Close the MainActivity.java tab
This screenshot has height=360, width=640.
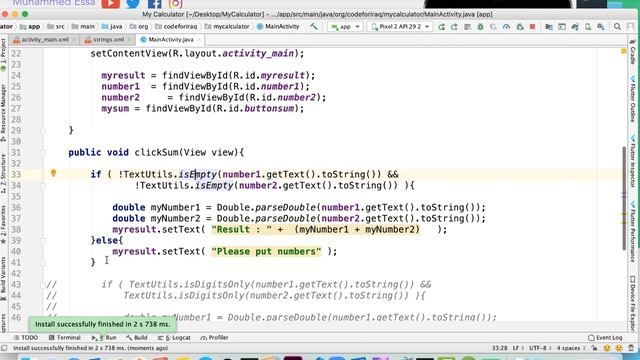tap(199, 40)
